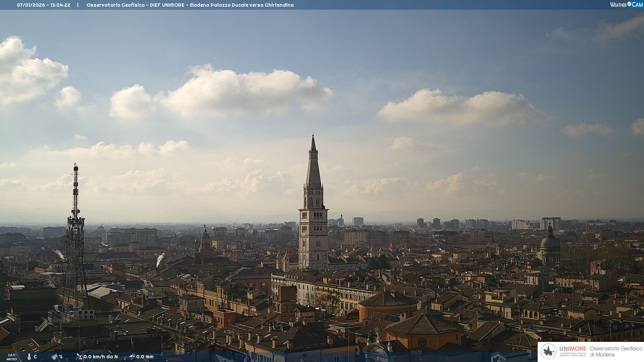Click the church dome on the right
This screenshot has height=362, width=644.
pyautogui.click(x=550, y=242)
